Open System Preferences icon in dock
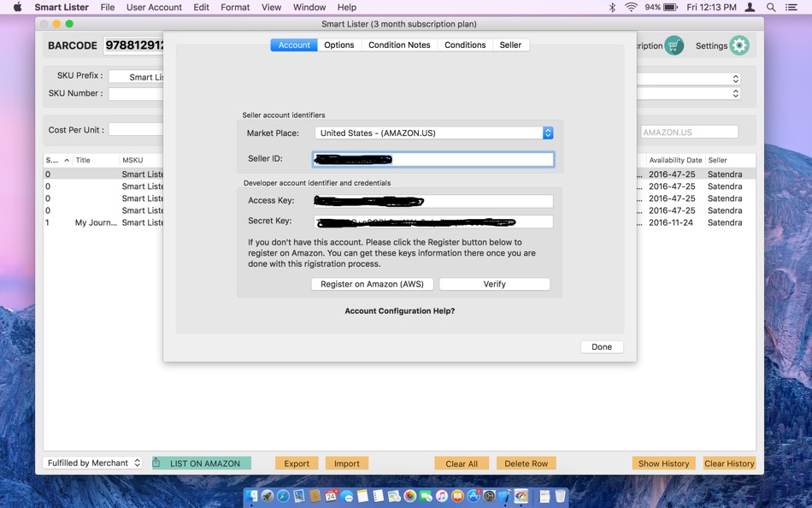 tap(490, 496)
